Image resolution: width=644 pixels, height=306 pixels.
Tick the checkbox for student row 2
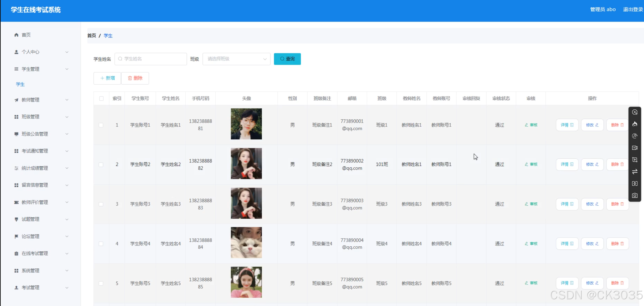coord(101,165)
